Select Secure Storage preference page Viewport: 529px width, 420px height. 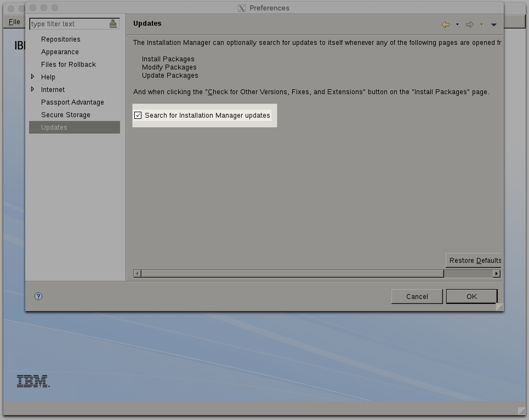pyautogui.click(x=66, y=115)
